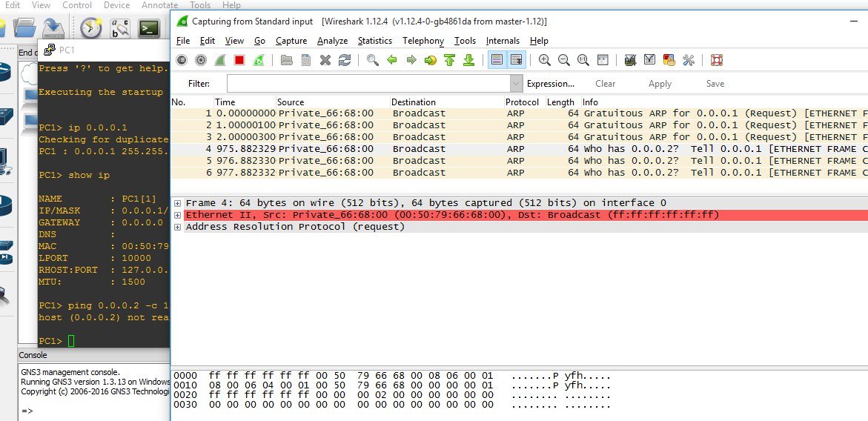Image resolution: width=868 pixels, height=421 pixels.
Task: Open Wireshark capture options icon
Action: (x=201, y=60)
